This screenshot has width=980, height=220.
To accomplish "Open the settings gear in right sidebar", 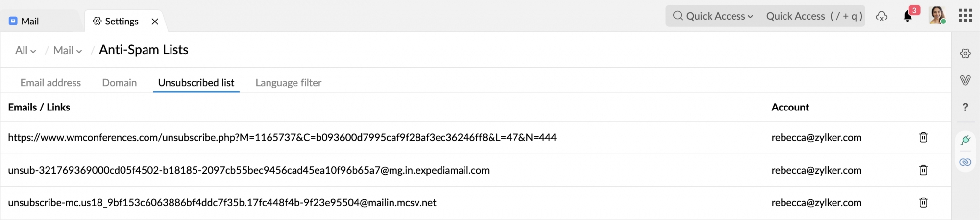I will tap(965, 53).
